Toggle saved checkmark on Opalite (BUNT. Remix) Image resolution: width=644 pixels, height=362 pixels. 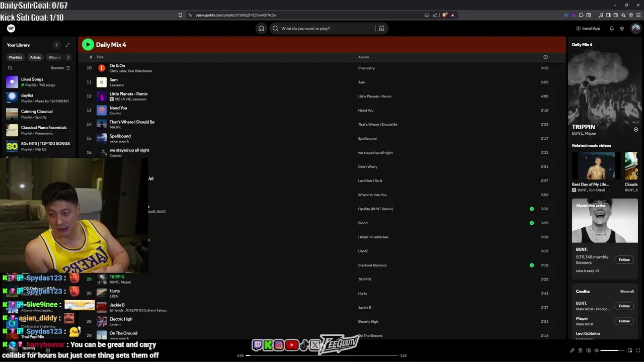[532, 209]
